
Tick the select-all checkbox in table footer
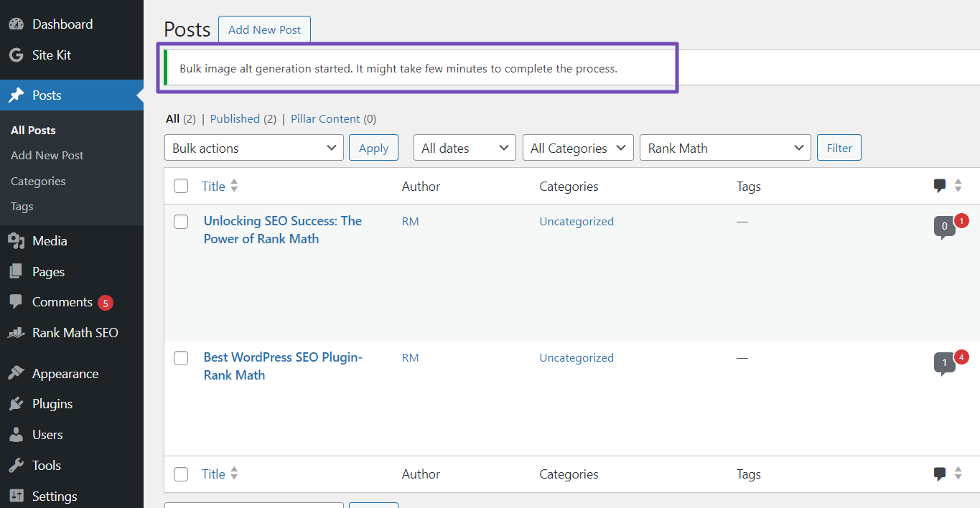click(181, 474)
